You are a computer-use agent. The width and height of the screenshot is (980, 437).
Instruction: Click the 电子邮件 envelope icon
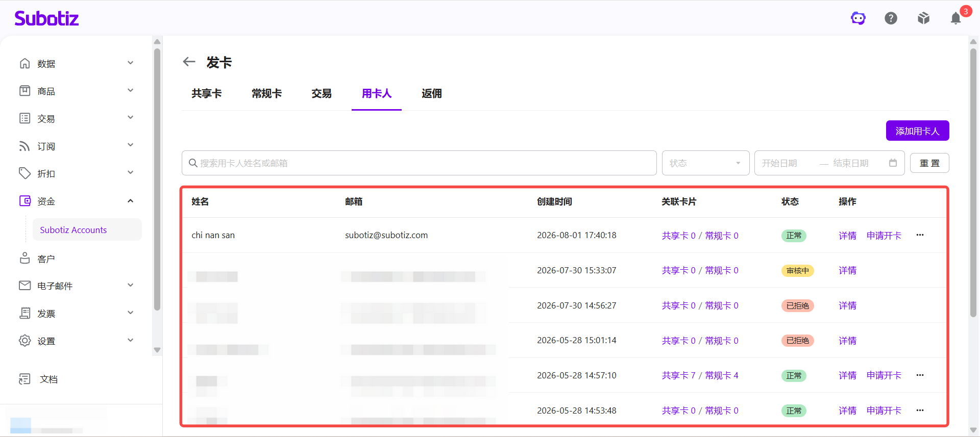24,286
